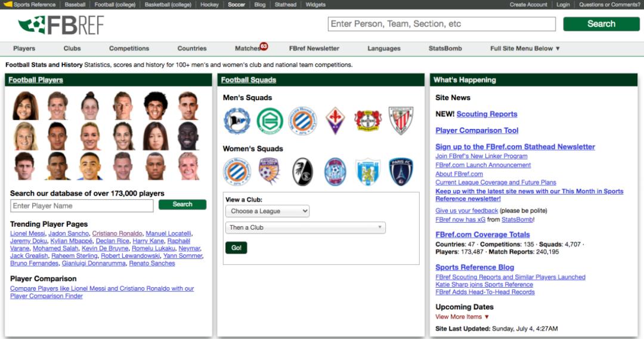
Task: Click the Search button beside Enter Player Name
Action: (182, 204)
